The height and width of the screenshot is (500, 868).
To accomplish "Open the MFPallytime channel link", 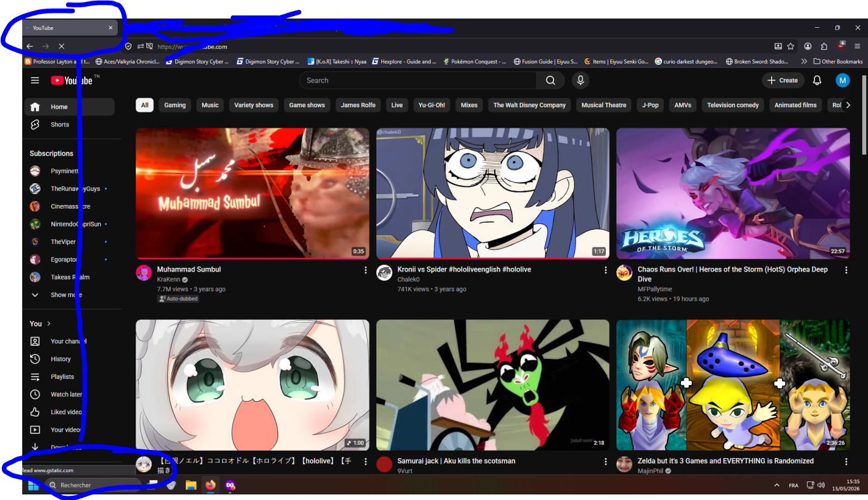I will tap(655, 289).
